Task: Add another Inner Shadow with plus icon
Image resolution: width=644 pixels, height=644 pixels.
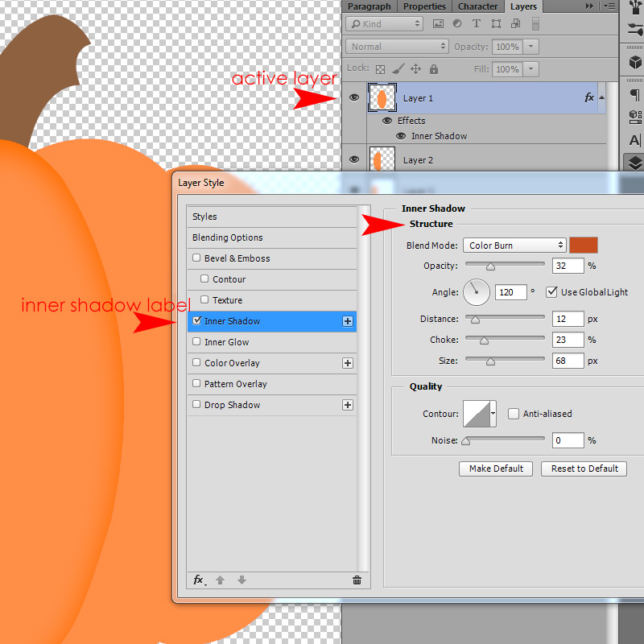Action: tap(348, 321)
